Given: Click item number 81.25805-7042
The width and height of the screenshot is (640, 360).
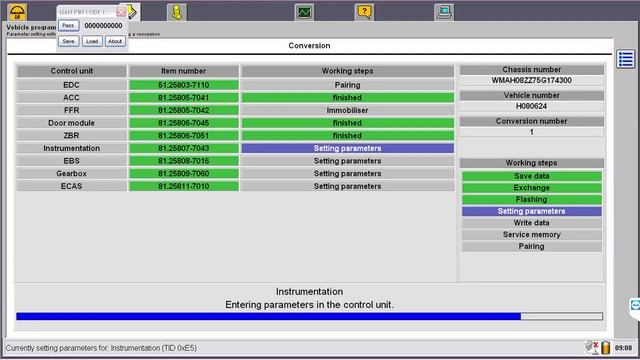Looking at the screenshot, I should point(184,110).
